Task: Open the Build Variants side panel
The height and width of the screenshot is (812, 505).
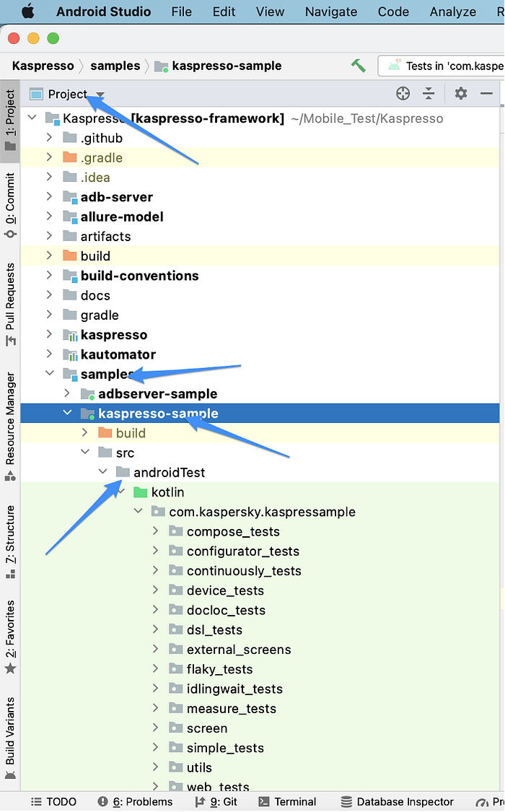Action: click(x=10, y=738)
